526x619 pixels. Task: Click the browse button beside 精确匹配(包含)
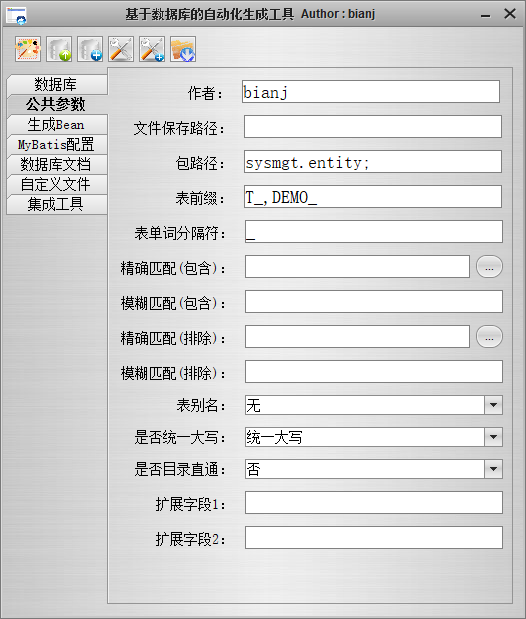489,267
